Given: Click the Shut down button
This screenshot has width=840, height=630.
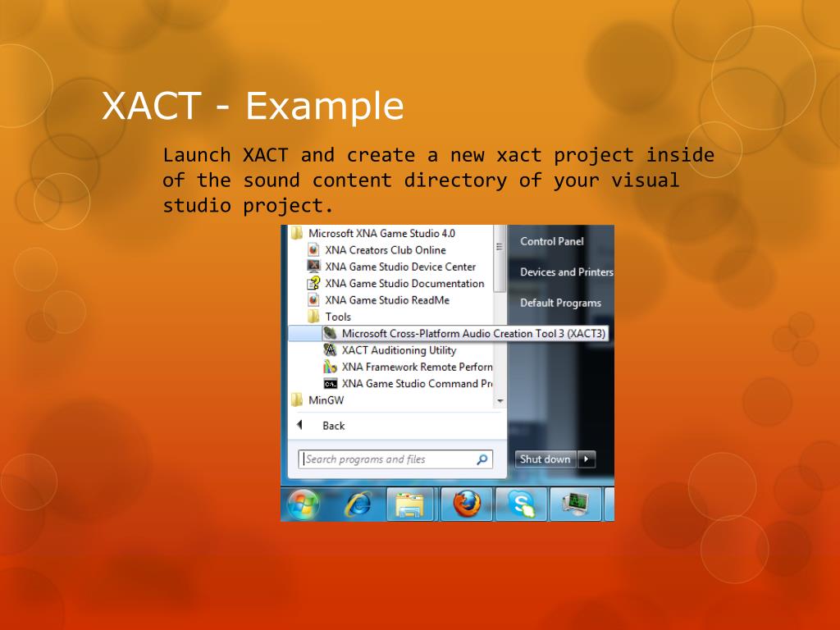Looking at the screenshot, I should tap(546, 459).
